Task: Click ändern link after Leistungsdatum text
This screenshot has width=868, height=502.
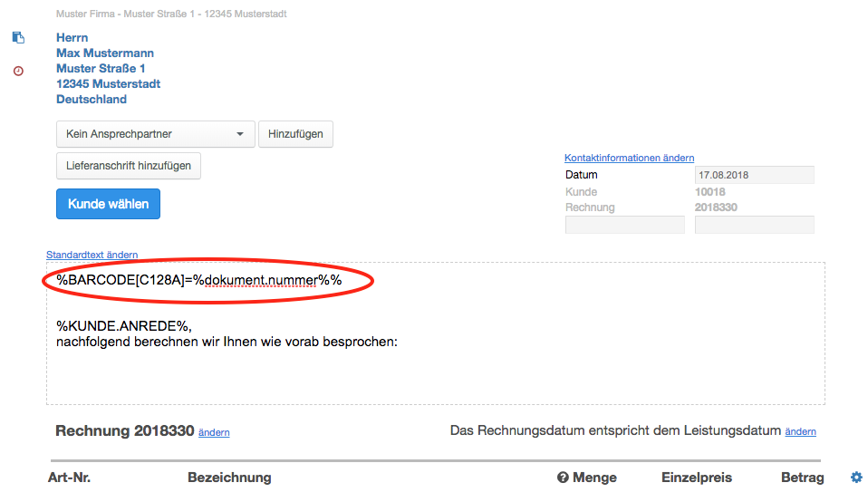Action: click(x=800, y=431)
